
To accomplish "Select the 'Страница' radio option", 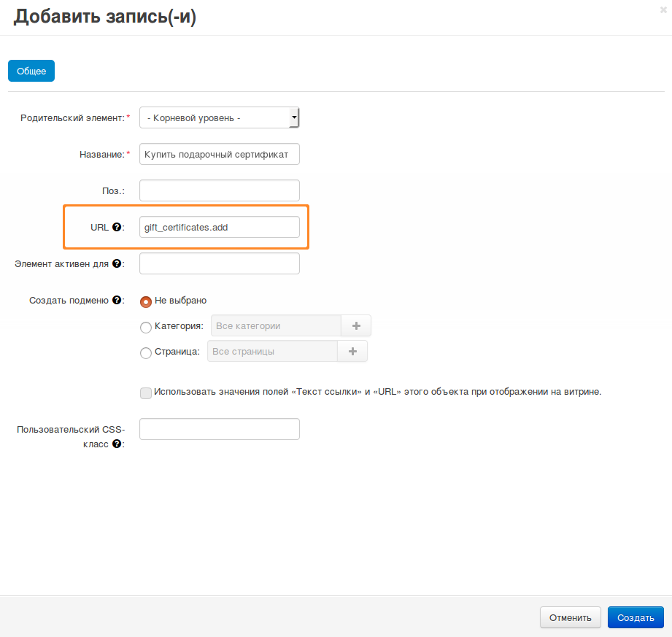I will click(146, 352).
